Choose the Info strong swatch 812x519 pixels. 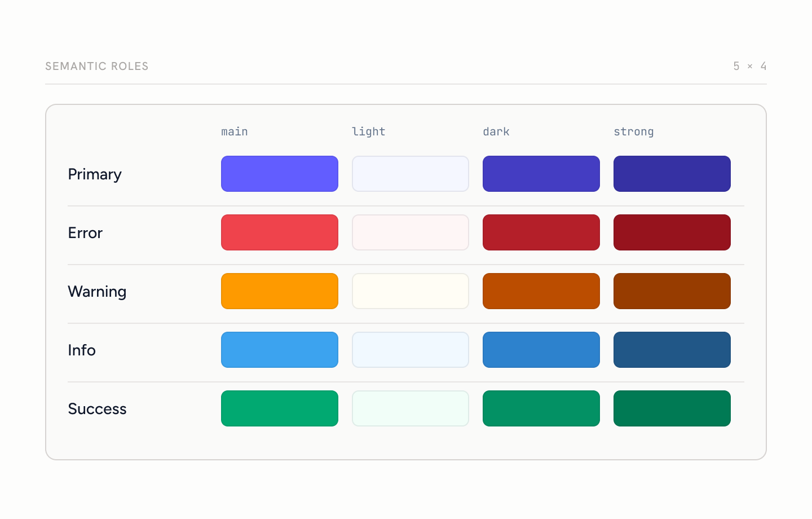click(x=672, y=350)
